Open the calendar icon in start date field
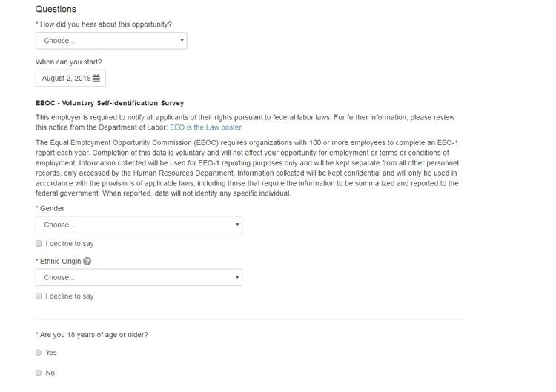 [x=96, y=79]
